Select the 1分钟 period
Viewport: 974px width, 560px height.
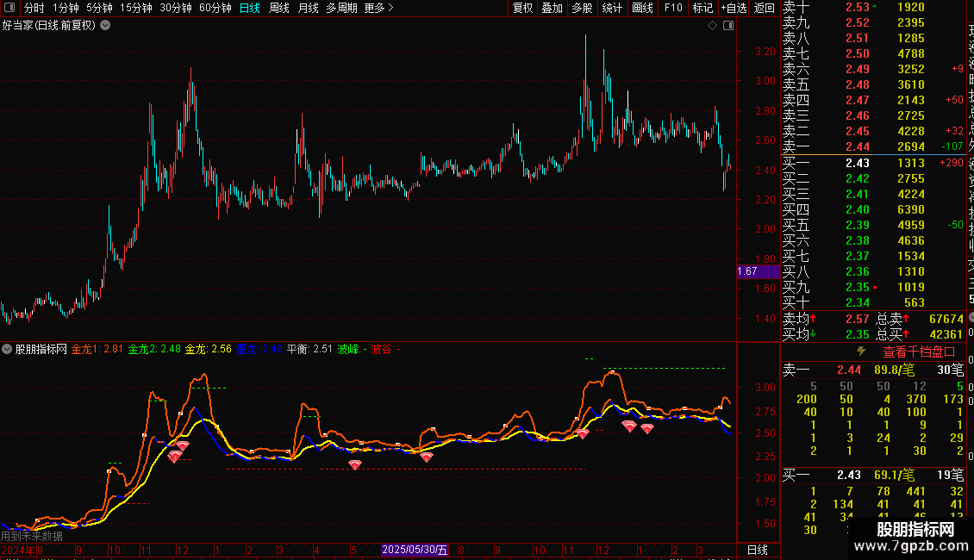click(x=66, y=8)
